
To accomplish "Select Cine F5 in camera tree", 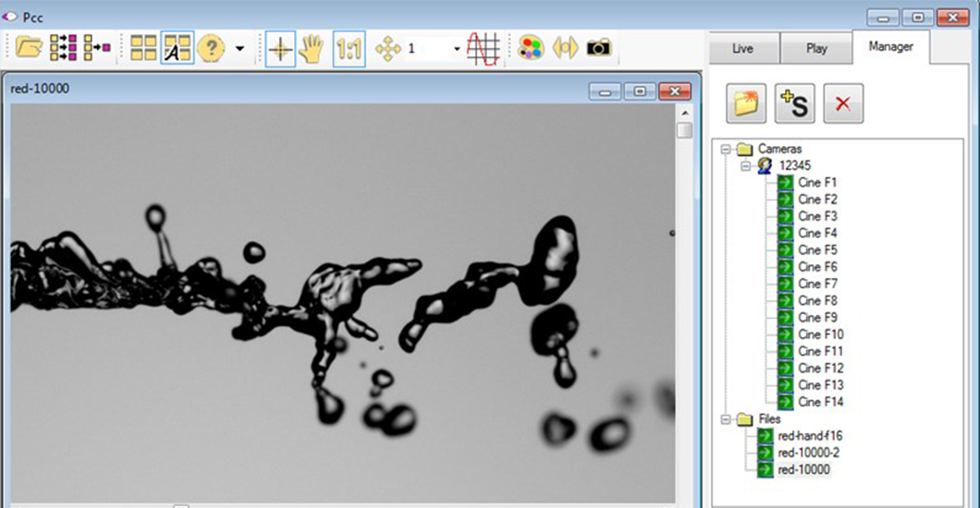I will [x=817, y=250].
